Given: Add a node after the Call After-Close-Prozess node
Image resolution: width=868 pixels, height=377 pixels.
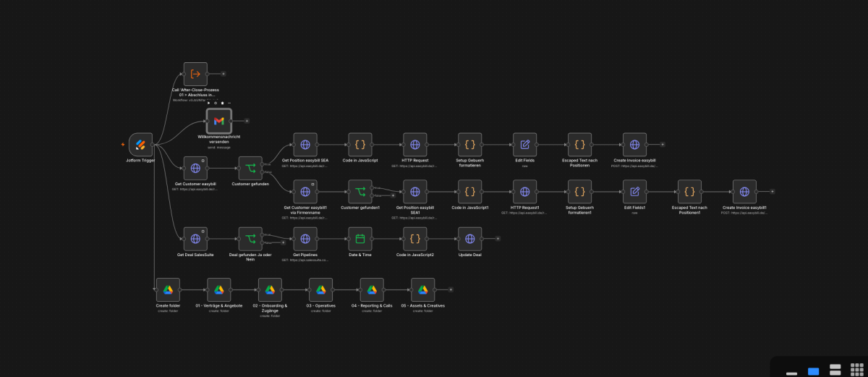Looking at the screenshot, I should pos(224,74).
